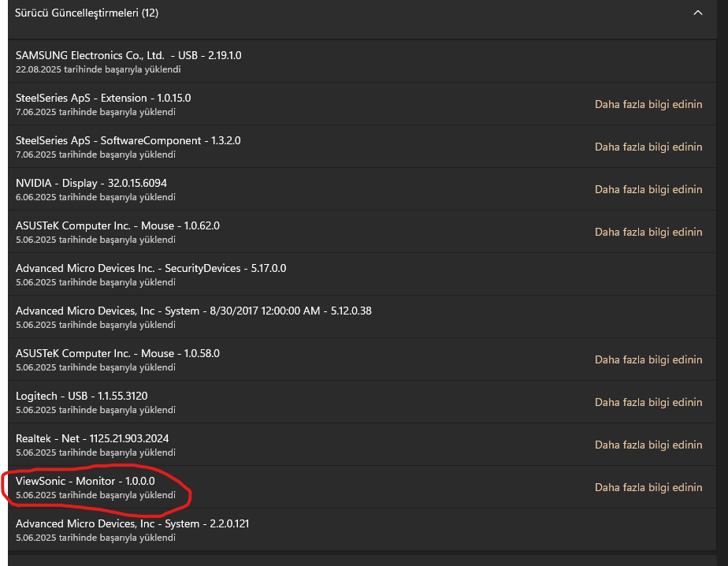The height and width of the screenshot is (566, 728).
Task: Click the Sürücü Güncelleştirmeleri (12) header text
Action: coord(87,13)
